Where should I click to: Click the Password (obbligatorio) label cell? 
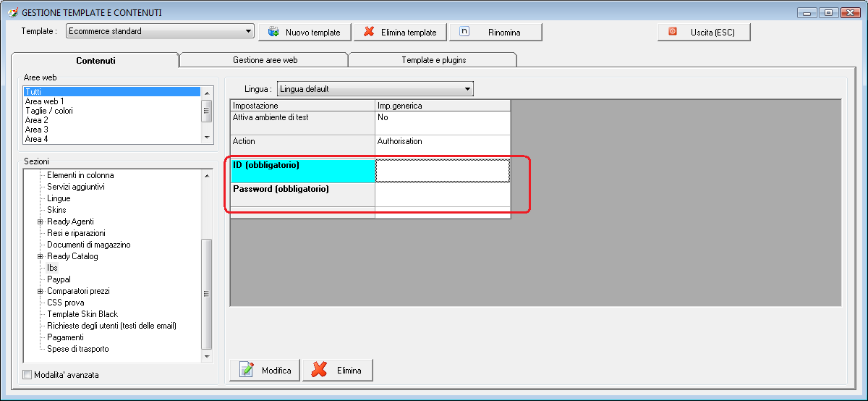coord(302,195)
